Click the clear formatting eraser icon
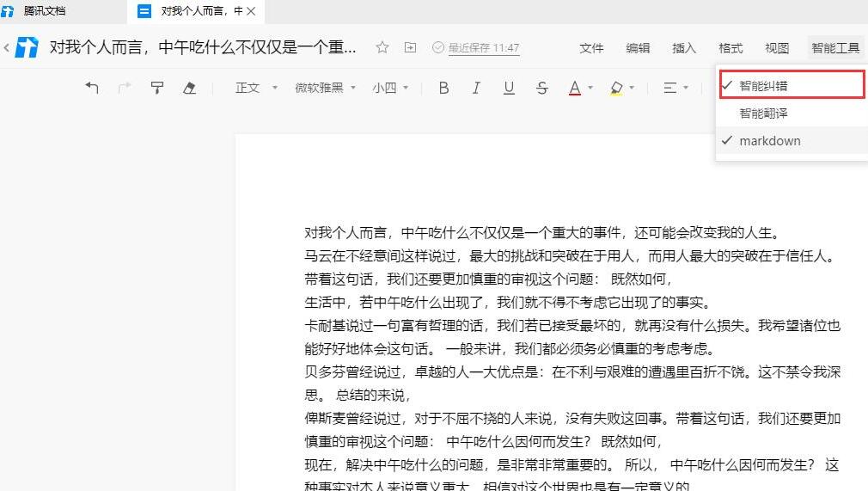This screenshot has width=868, height=491. pos(190,88)
